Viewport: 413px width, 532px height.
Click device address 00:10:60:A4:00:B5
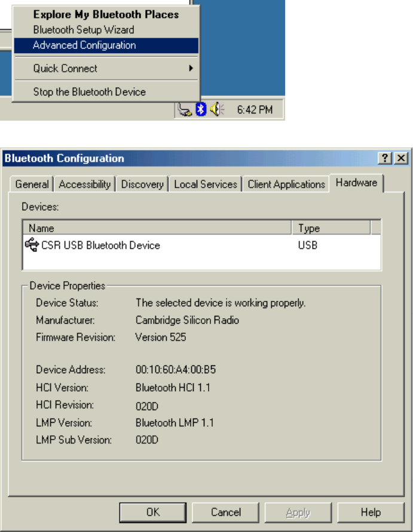tap(176, 370)
